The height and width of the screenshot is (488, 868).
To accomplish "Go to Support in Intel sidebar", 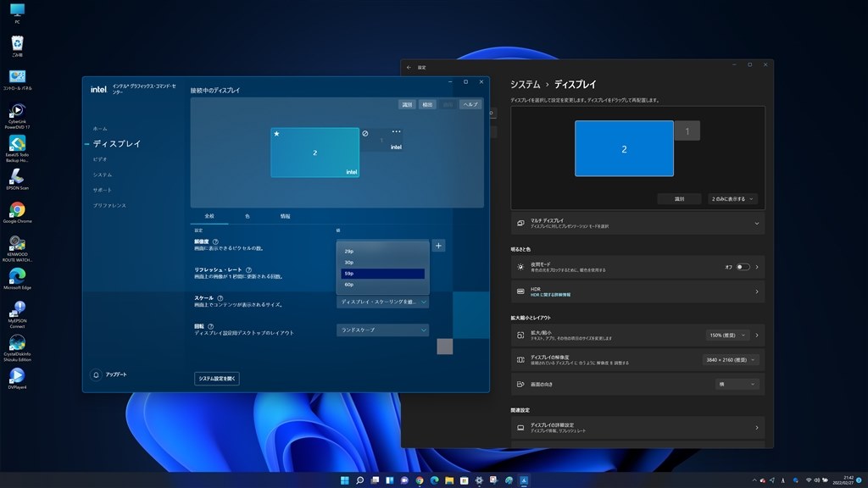I will [103, 191].
